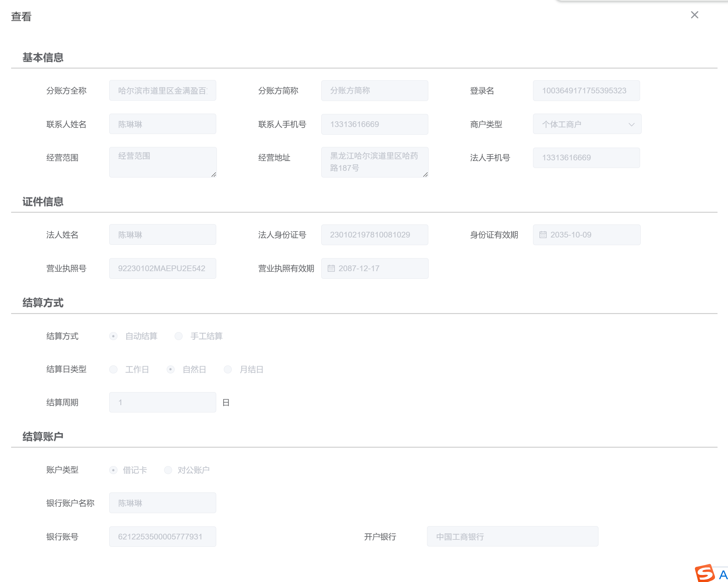Close the 查看 dialog with X icon
This screenshot has width=728, height=582.
694,15
